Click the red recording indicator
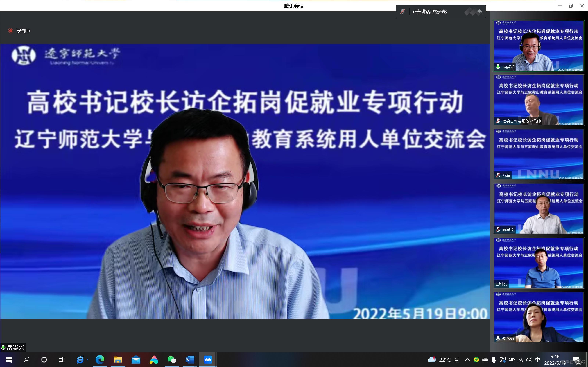588x367 pixels. tap(10, 31)
